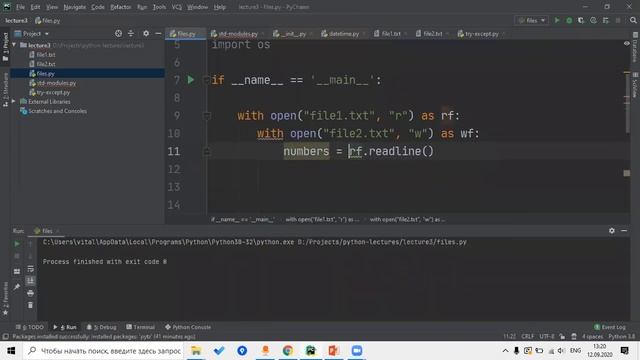The height and width of the screenshot is (360, 640).
Task: Open the VCS menu
Action: click(x=176, y=7)
